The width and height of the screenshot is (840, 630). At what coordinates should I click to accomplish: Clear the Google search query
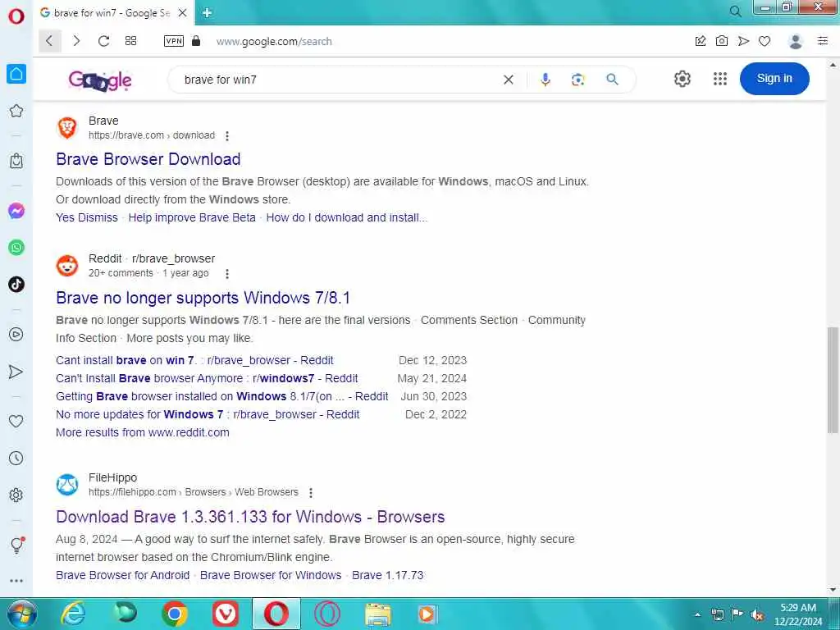pyautogui.click(x=509, y=80)
